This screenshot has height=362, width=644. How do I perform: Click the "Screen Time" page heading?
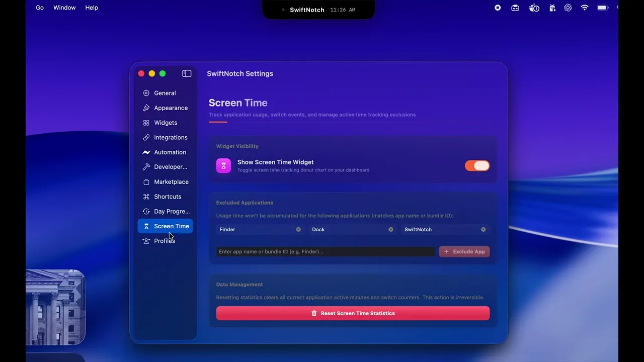(x=238, y=103)
